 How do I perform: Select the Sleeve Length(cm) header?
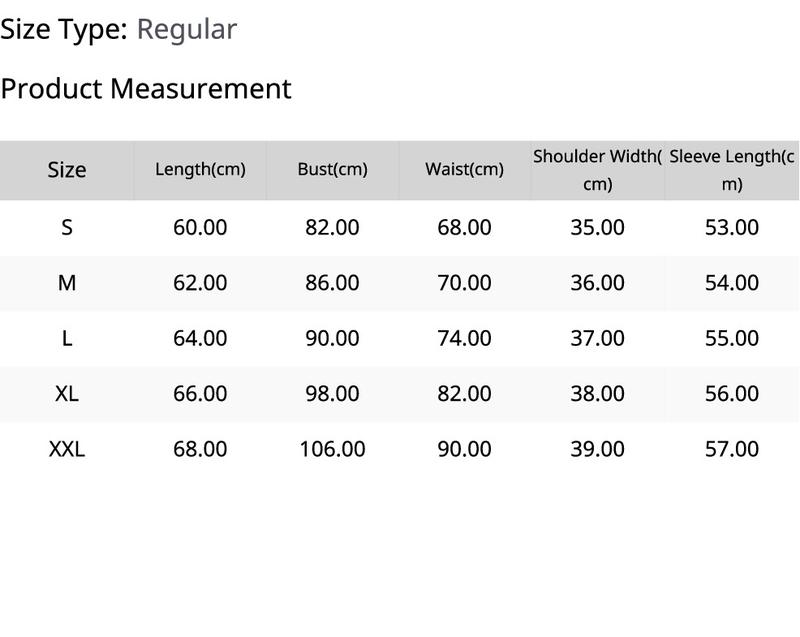tap(732, 170)
